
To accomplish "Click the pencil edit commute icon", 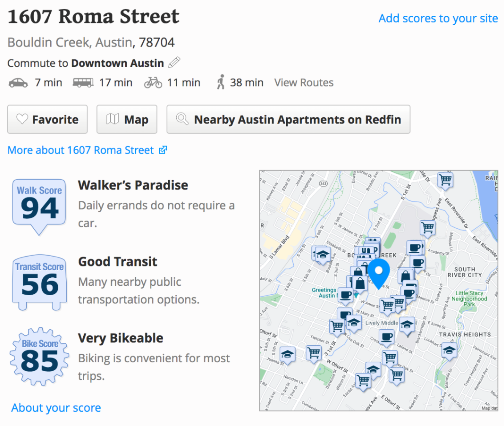I will point(174,62).
